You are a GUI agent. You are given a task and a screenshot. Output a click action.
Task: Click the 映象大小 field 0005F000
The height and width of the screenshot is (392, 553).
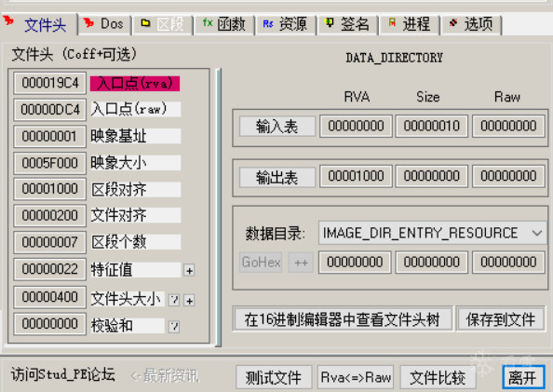[49, 163]
